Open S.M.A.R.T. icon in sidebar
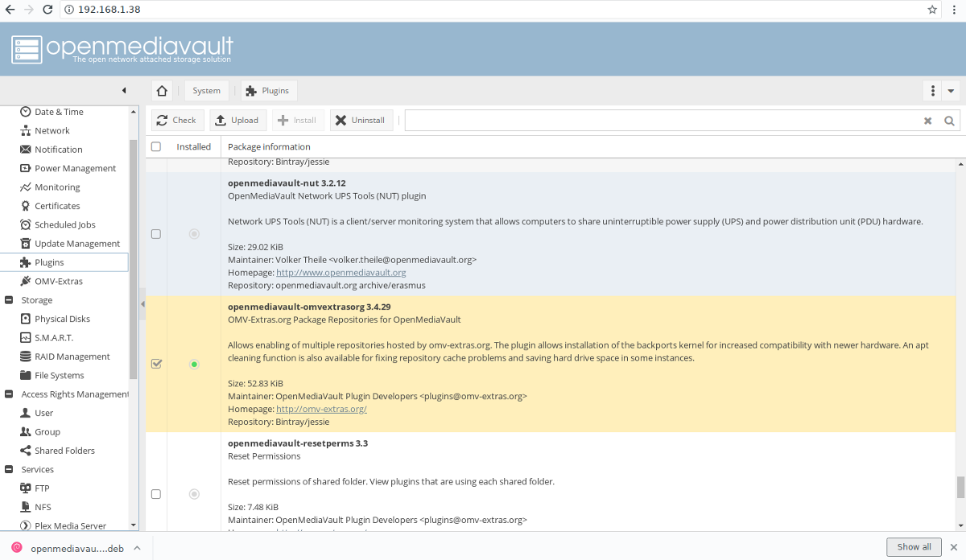966x560 pixels. tap(26, 337)
